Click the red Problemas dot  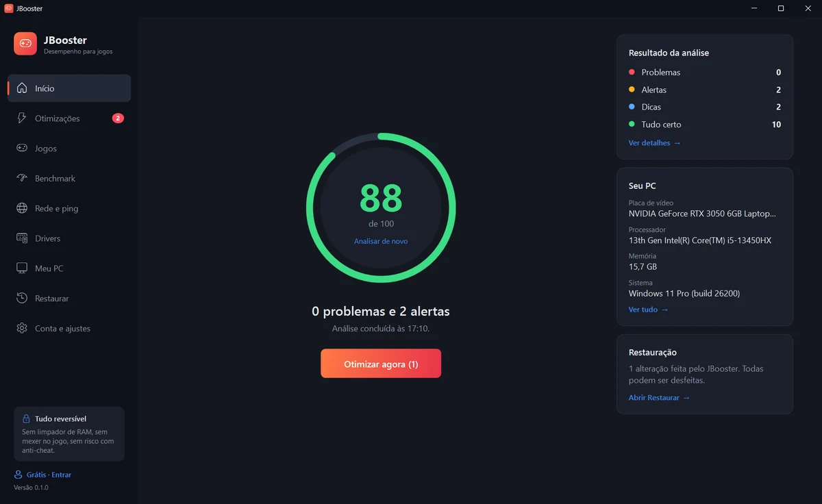(632, 72)
